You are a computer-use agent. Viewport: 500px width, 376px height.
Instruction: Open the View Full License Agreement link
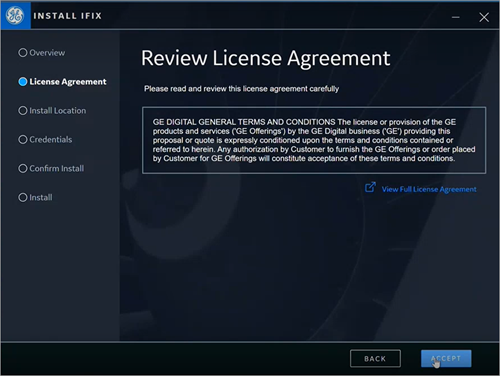(429, 189)
